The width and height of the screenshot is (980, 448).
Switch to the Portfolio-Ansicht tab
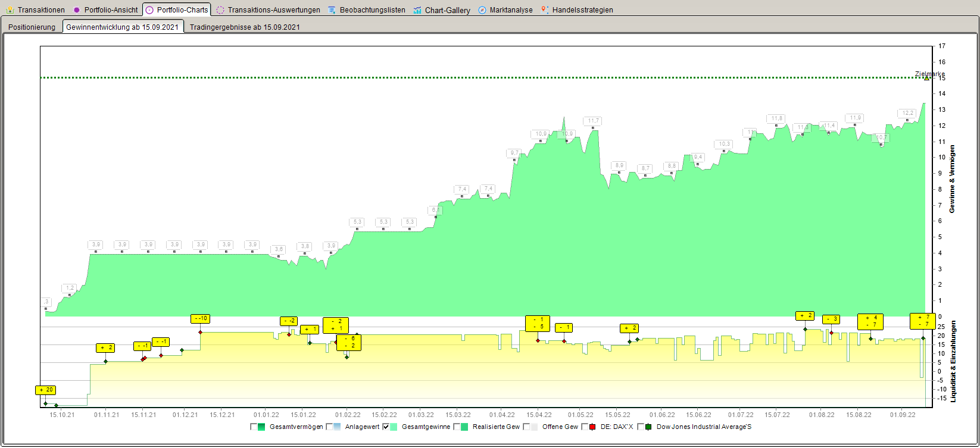coord(105,10)
